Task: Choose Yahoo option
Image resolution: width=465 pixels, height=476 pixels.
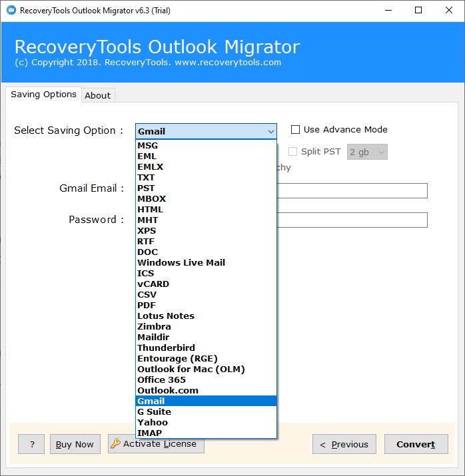Action: click(x=206, y=422)
